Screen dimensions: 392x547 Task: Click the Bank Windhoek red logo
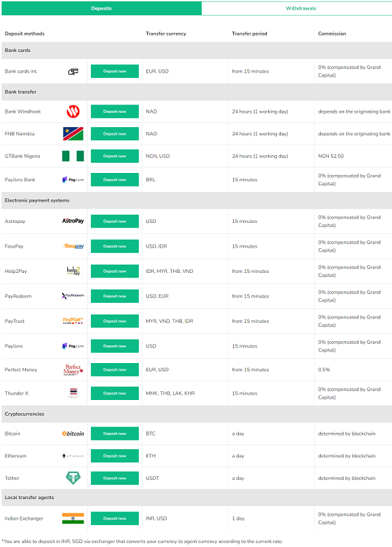[73, 111]
